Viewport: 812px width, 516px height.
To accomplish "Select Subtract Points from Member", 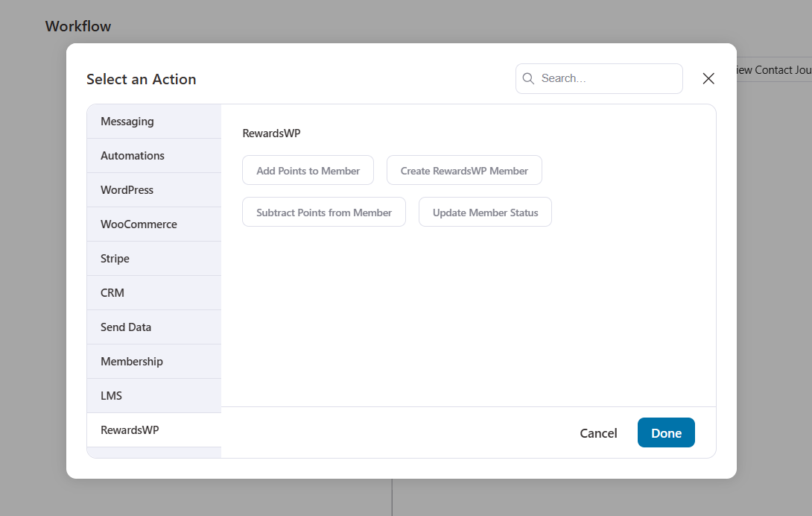I will (324, 212).
